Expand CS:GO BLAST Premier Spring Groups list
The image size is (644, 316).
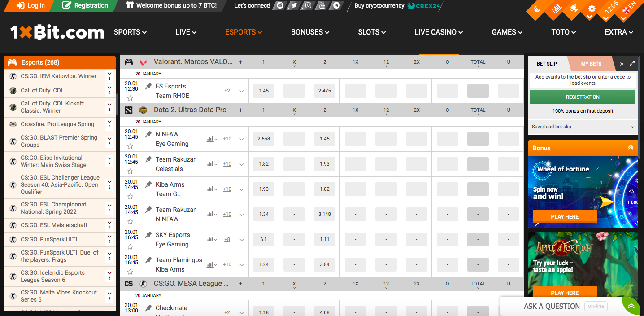tap(109, 138)
